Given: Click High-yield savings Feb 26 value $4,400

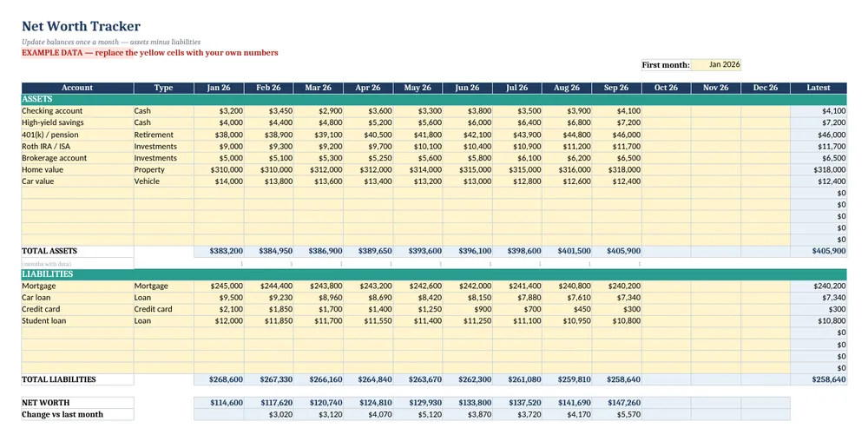Looking at the screenshot, I should click(269, 123).
